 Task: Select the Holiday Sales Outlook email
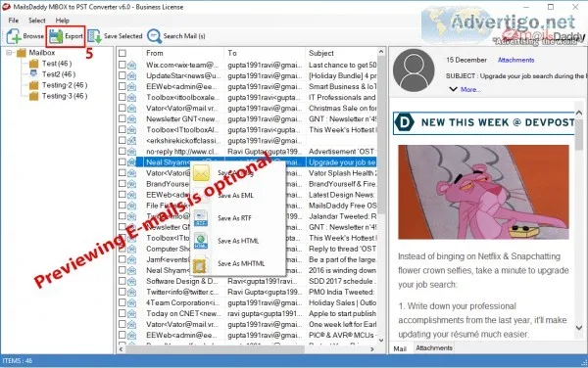(248, 302)
